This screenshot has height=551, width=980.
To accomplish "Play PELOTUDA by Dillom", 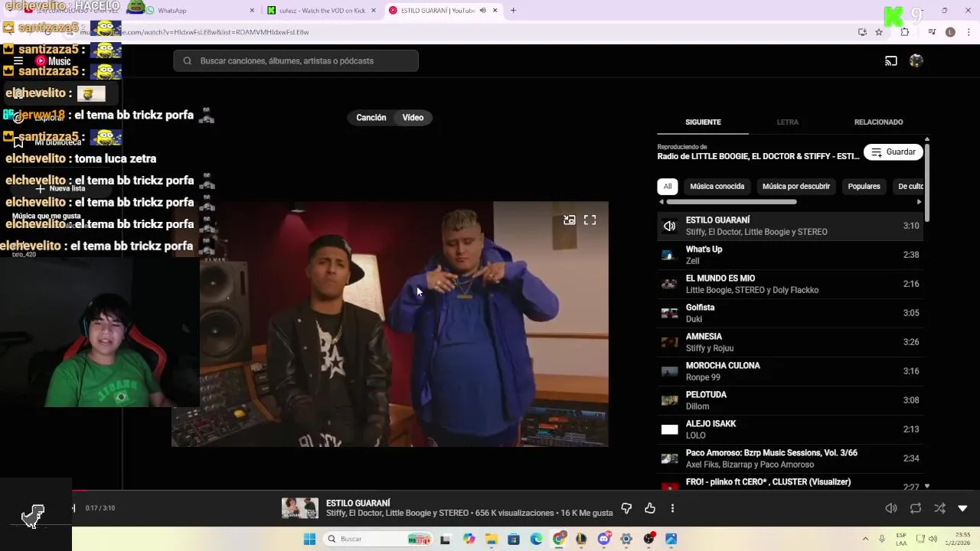I will (790, 400).
